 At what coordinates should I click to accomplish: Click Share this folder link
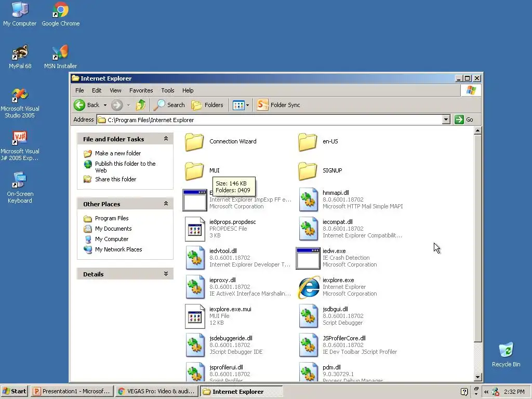point(115,179)
